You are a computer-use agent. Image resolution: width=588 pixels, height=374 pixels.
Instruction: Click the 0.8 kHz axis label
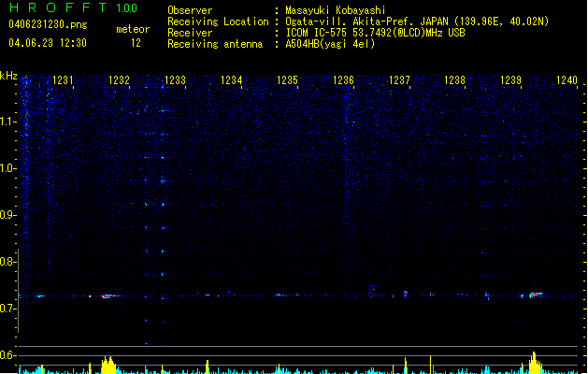(x=8, y=262)
